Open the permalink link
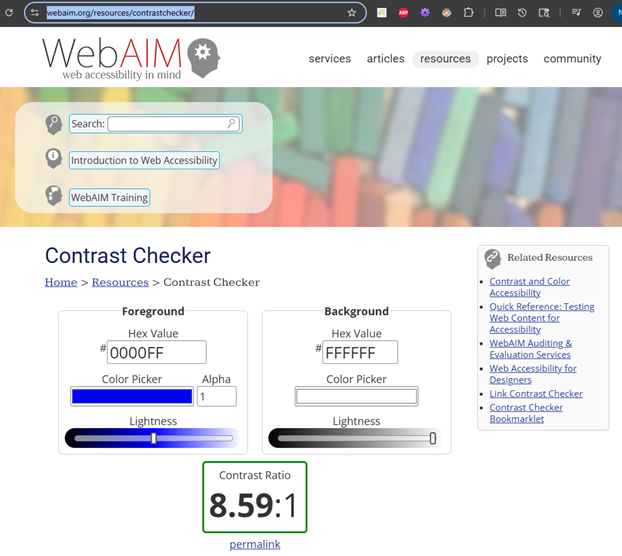Image resolution: width=622 pixels, height=556 pixels. [255, 545]
